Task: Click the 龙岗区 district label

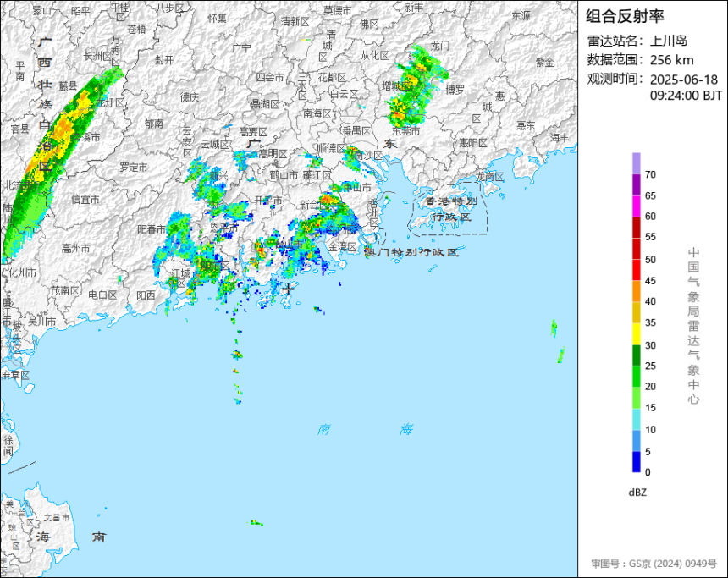Action: (490, 177)
